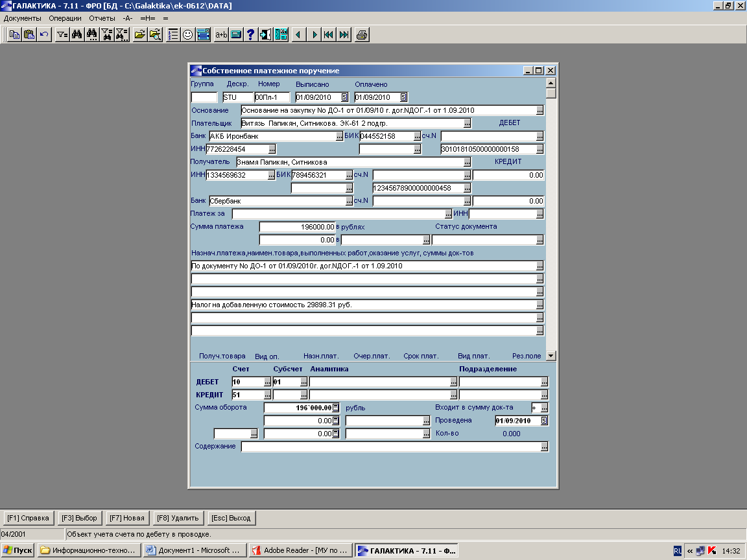Open help with the question mark icon
The image size is (747, 560).
251,35
